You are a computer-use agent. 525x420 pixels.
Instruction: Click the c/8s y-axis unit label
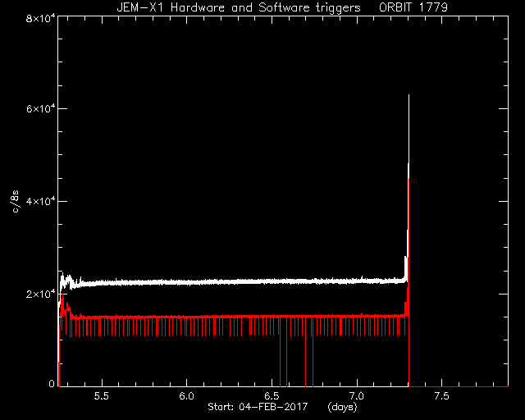[x=15, y=202]
